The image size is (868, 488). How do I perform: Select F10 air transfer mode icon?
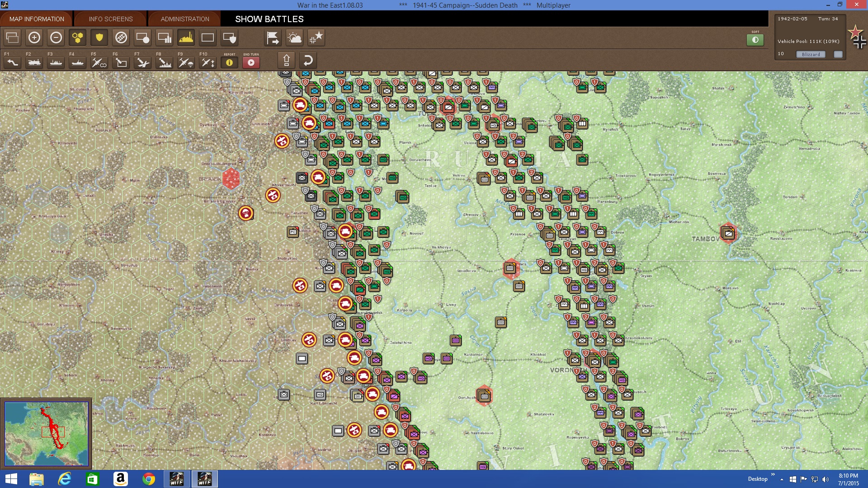(x=208, y=62)
